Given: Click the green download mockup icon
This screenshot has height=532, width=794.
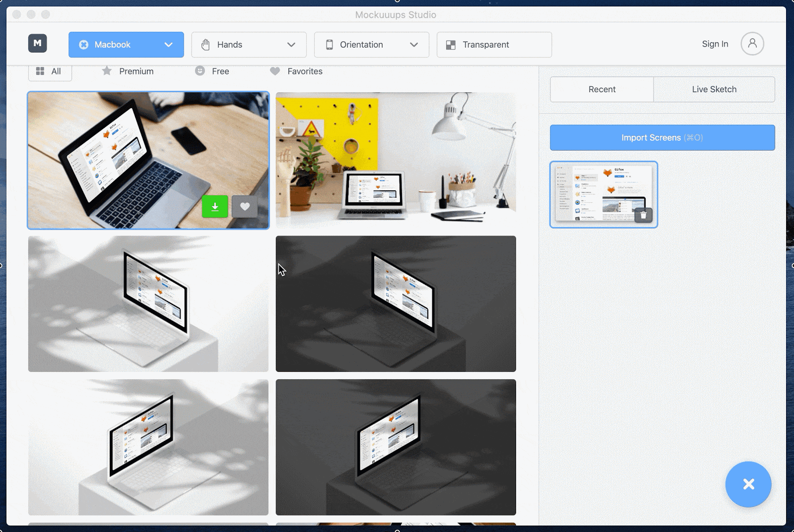Looking at the screenshot, I should point(215,206).
